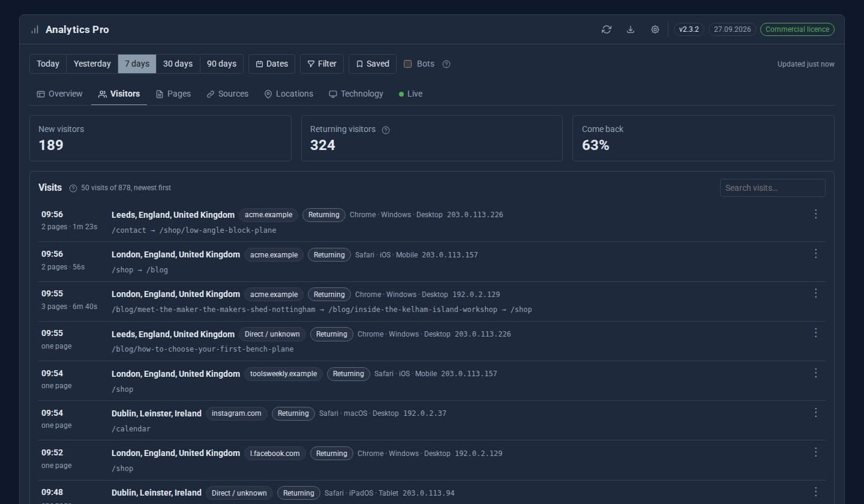864x504 pixels.
Task: Click the IP address 192.0.2.37
Action: (x=425, y=413)
